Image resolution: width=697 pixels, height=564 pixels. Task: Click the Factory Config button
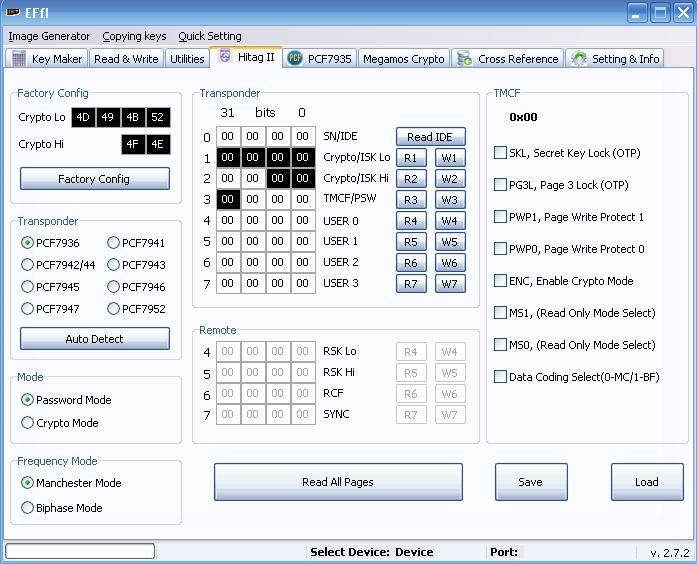(95, 179)
